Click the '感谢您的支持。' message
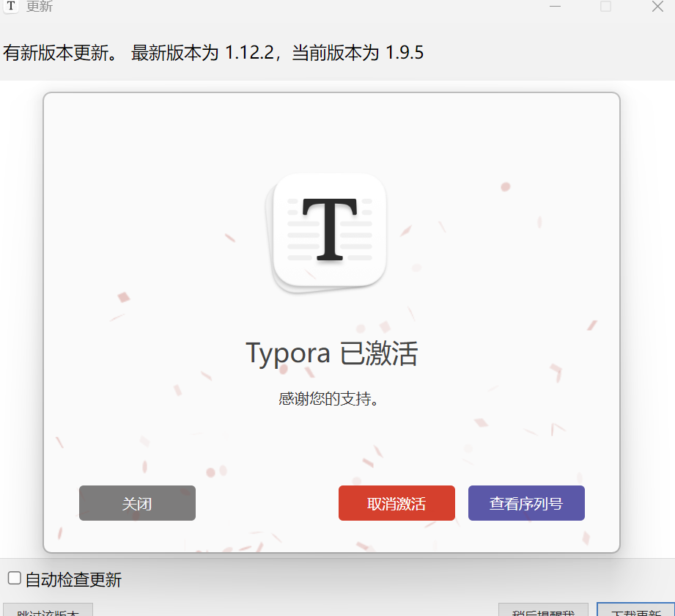The width and height of the screenshot is (675, 616). click(x=328, y=398)
